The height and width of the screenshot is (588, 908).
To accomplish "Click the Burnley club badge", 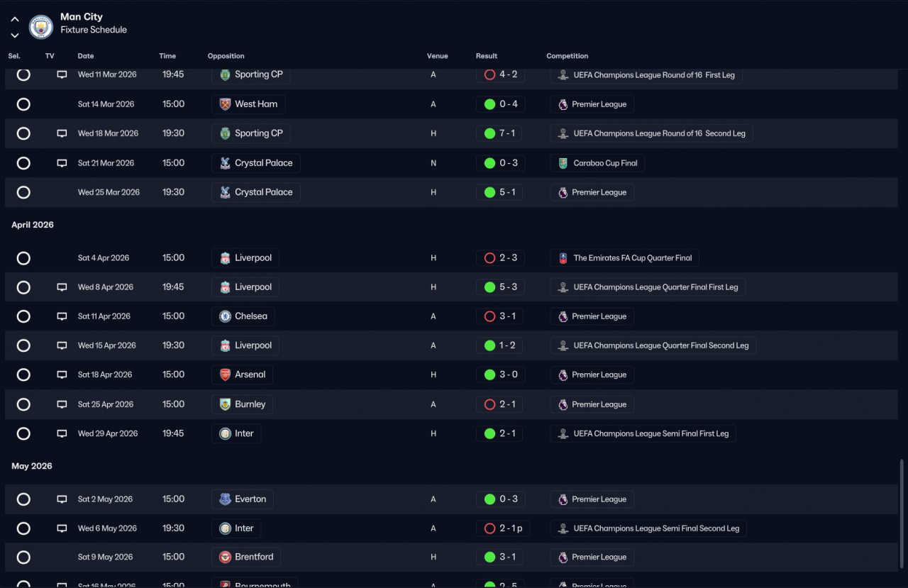I will [225, 404].
